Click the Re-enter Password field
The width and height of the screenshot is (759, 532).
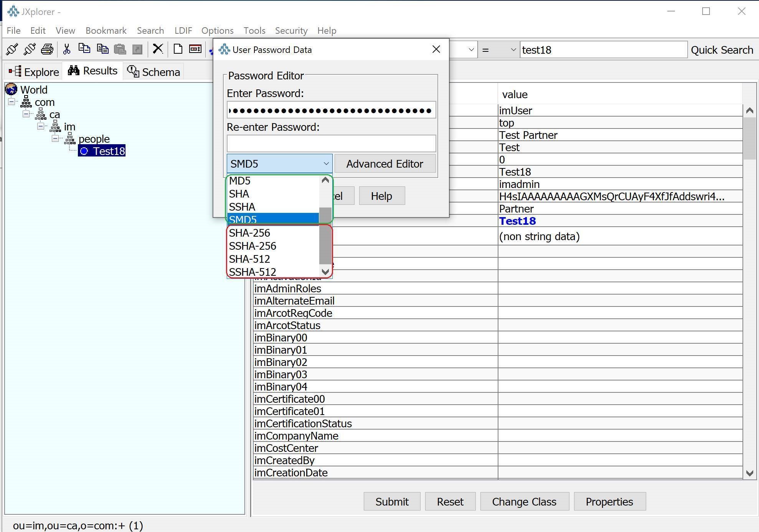coord(331,143)
